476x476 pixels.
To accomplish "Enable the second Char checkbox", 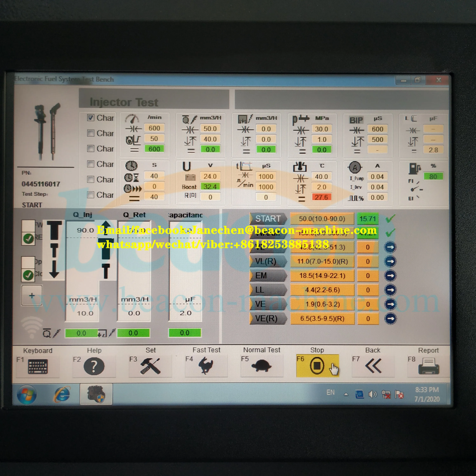I will point(91,133).
